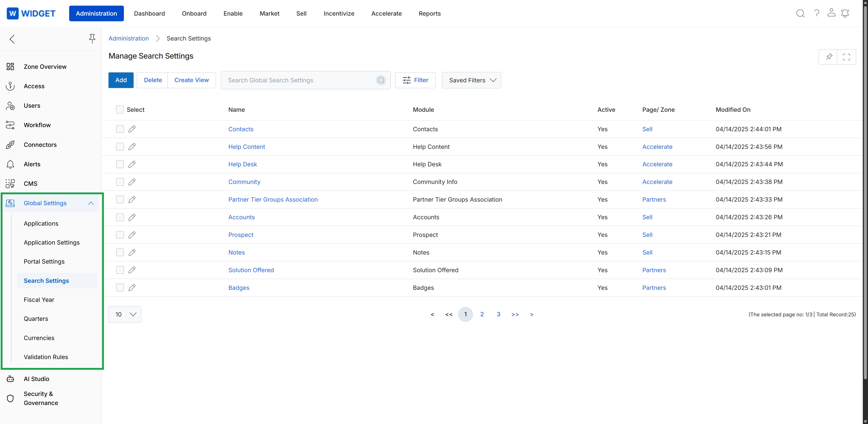Open the rows-per-page 10 dropdown

tap(125, 314)
